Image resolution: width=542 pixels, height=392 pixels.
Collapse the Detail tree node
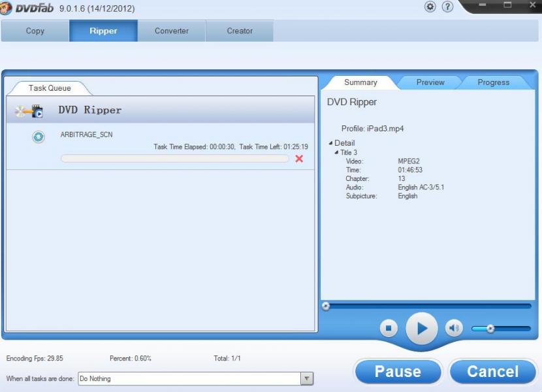(x=330, y=143)
